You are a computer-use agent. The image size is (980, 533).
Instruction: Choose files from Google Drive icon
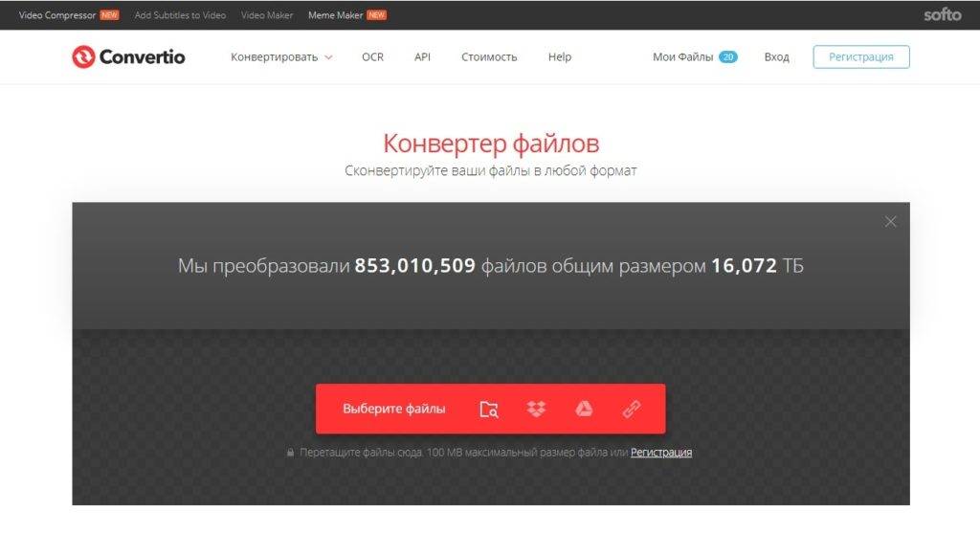point(584,410)
